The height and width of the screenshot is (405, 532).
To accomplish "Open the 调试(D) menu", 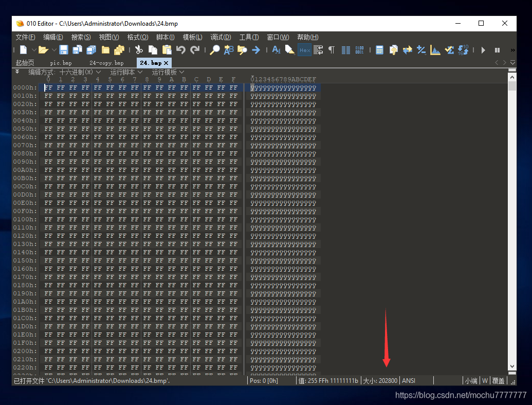I will click(x=221, y=37).
